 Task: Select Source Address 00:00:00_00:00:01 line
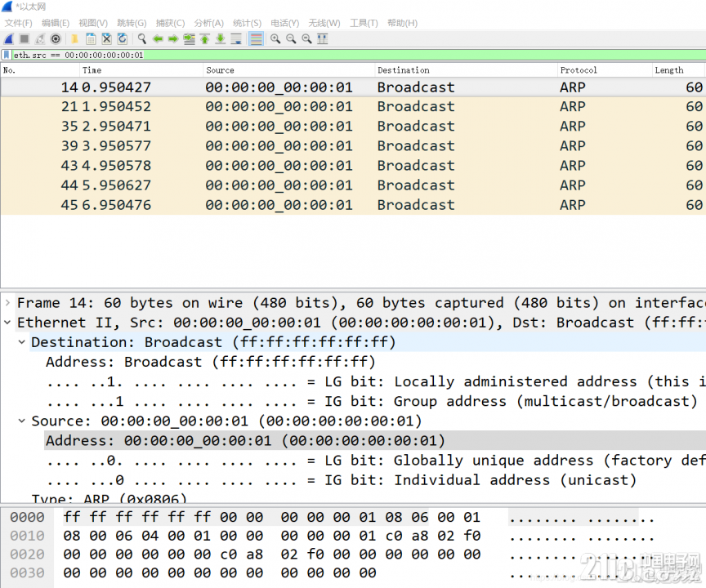(x=245, y=441)
